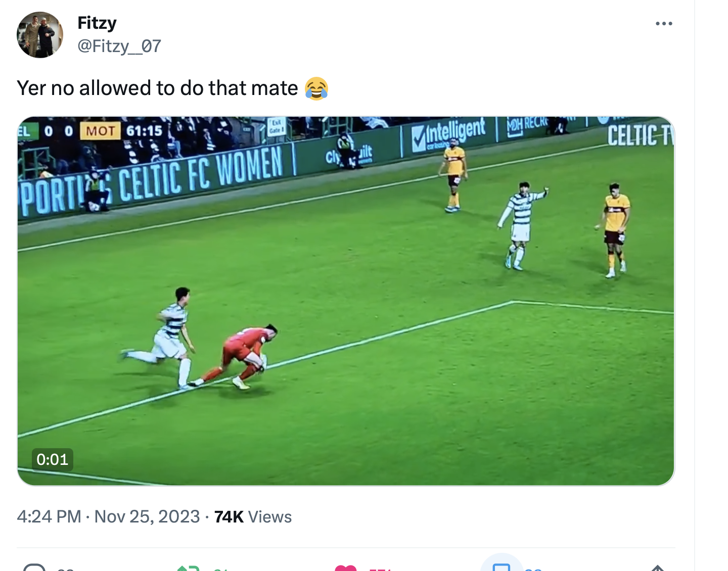This screenshot has height=571, width=728.
Task: Open Fitzy's profile picture
Action: 40,35
